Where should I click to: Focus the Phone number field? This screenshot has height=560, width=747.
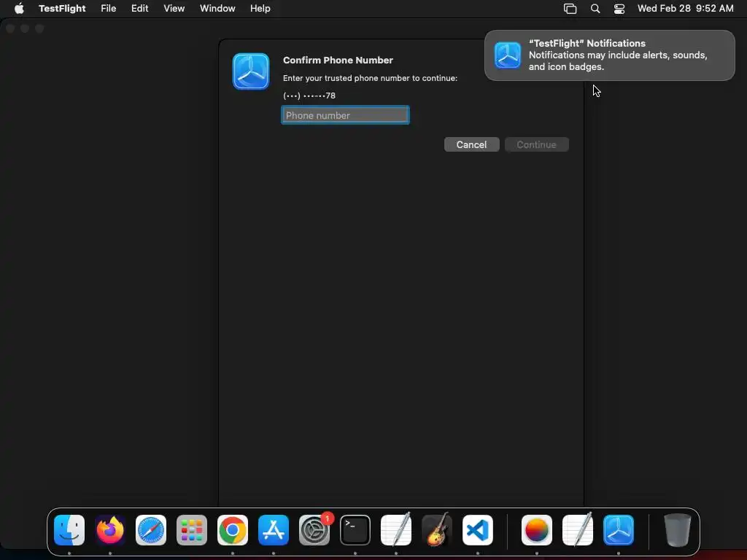coord(345,115)
